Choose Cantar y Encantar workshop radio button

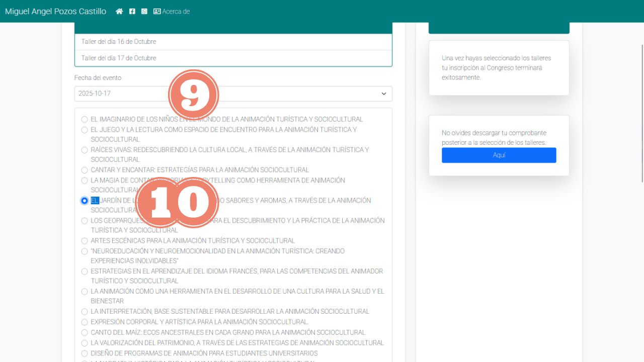tap(85, 170)
